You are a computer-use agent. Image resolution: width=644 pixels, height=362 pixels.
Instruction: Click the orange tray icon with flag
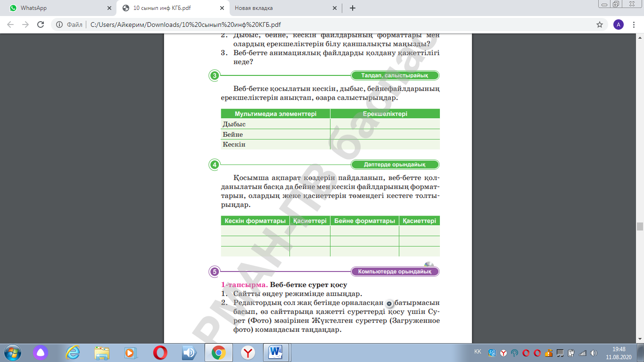pos(548,353)
